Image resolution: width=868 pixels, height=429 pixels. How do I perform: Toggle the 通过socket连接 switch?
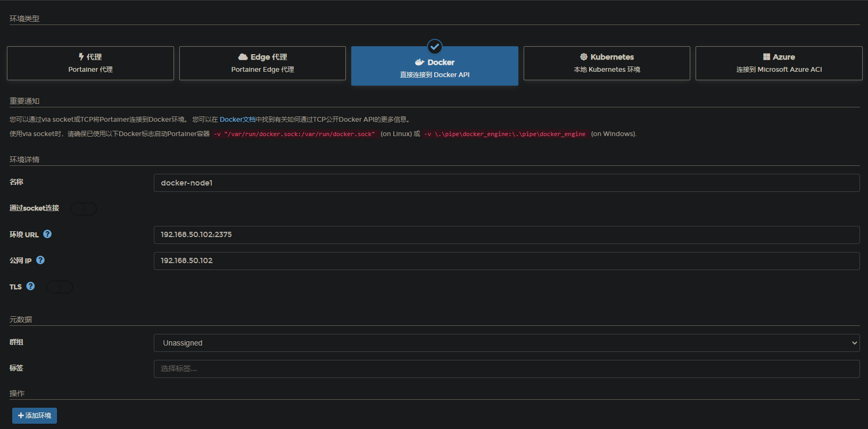[84, 209]
